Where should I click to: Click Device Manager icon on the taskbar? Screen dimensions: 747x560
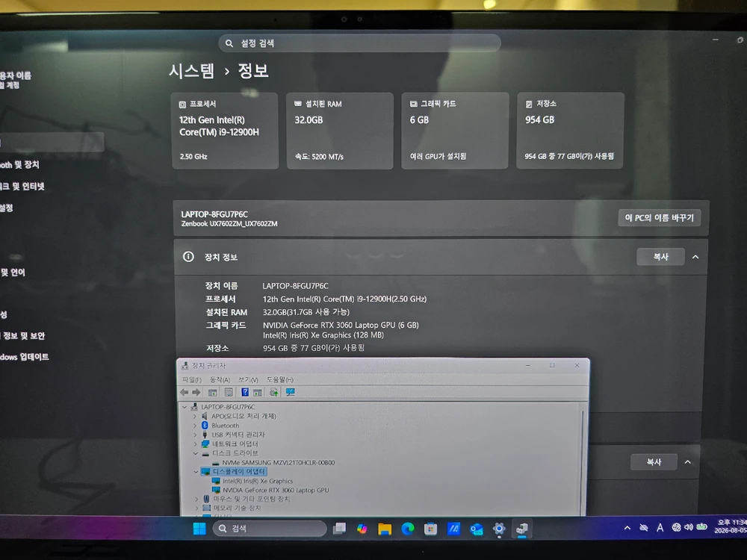522,529
